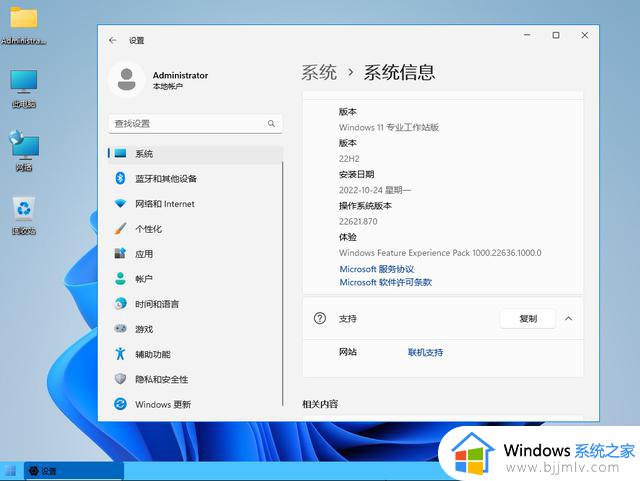Screen dimensions: 640x481
Task: Click the 帐户 person icon
Action: pos(120,278)
